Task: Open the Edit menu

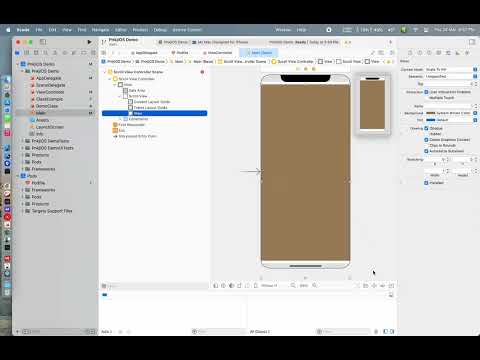Action: [52, 30]
